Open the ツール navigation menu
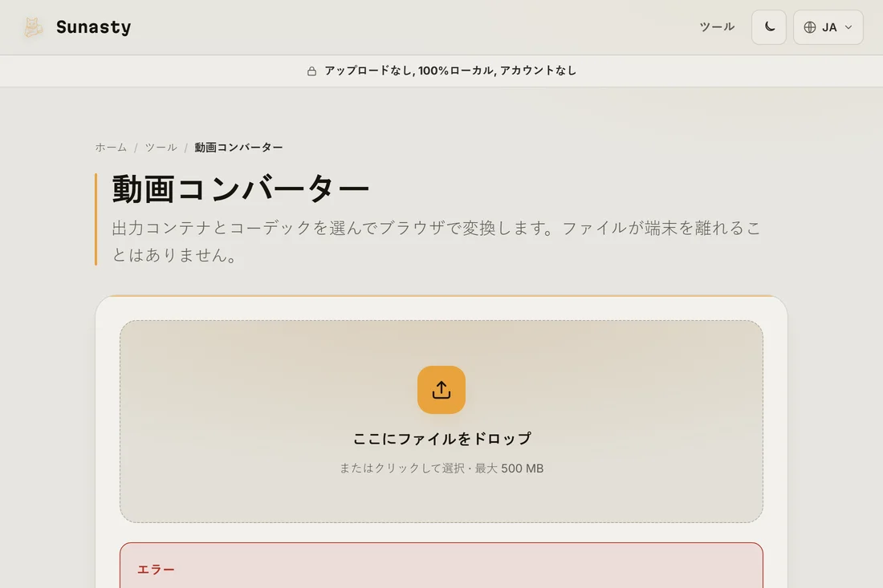The height and width of the screenshot is (588, 883). (717, 27)
